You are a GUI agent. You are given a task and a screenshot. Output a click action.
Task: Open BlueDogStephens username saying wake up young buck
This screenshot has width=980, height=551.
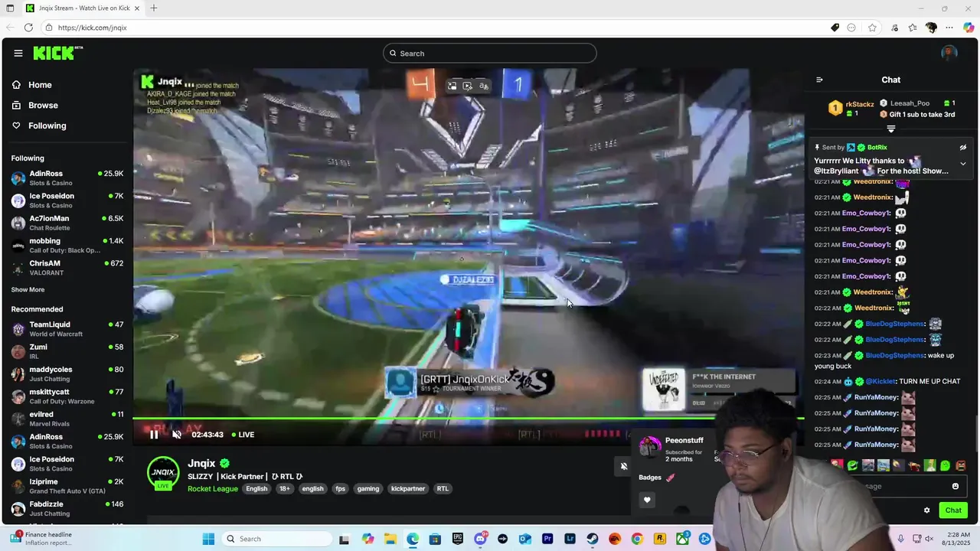tap(895, 355)
